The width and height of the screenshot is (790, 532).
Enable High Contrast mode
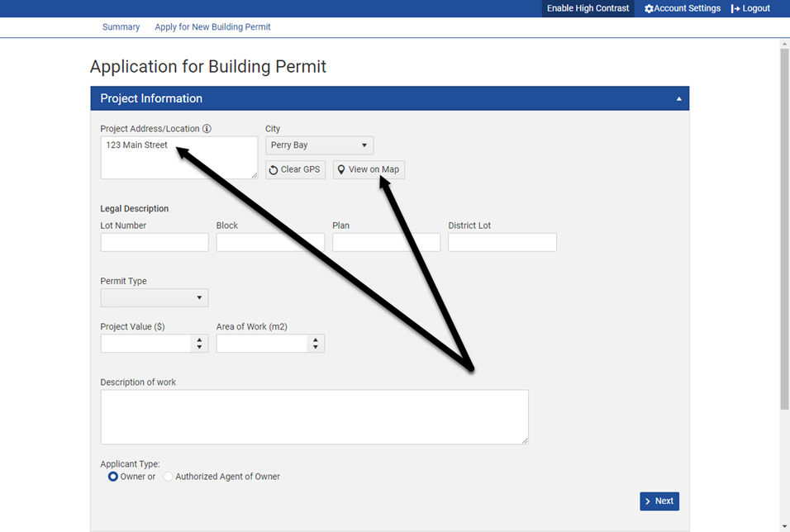tap(588, 8)
